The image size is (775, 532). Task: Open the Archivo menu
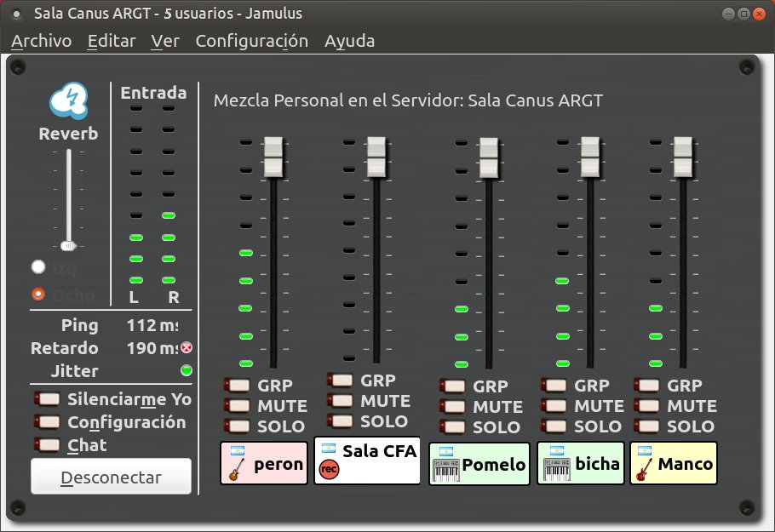tap(42, 41)
